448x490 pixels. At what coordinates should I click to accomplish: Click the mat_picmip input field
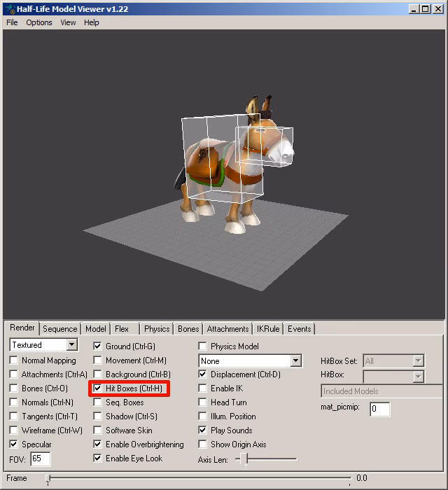point(380,409)
